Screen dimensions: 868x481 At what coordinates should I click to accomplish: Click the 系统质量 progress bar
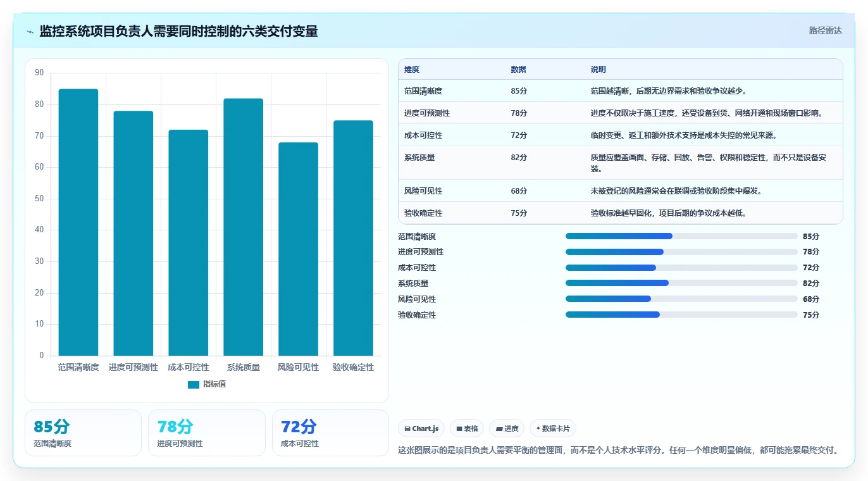681,284
